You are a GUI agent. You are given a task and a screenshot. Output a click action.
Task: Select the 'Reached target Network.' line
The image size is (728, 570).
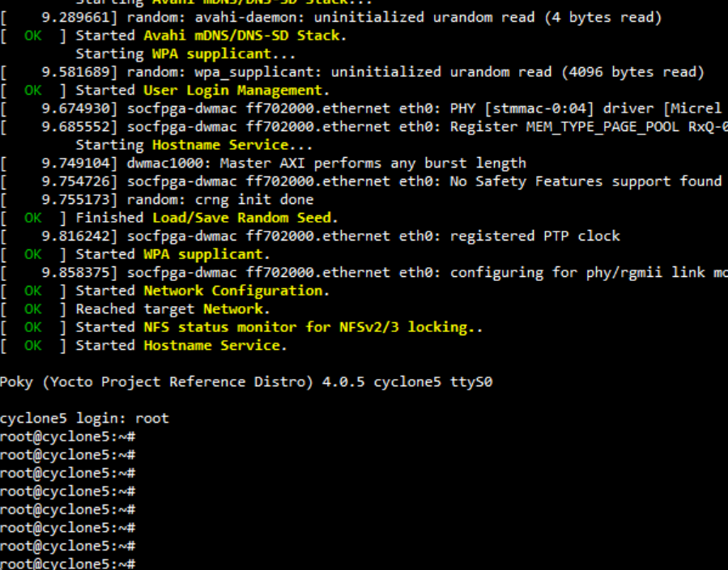[173, 309]
